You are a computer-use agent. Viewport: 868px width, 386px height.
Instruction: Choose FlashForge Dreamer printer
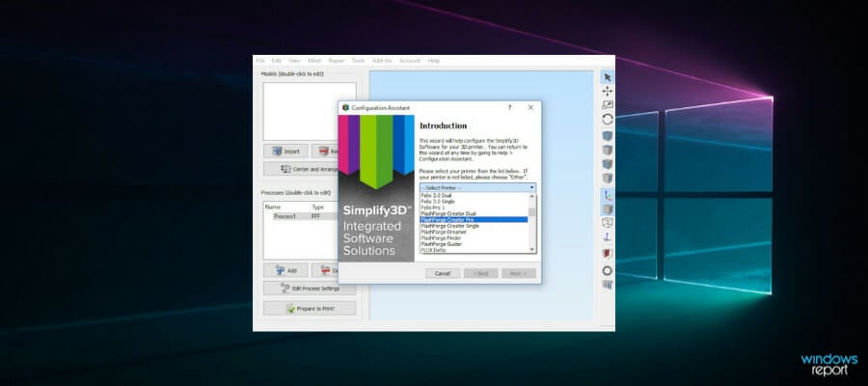[474, 232]
